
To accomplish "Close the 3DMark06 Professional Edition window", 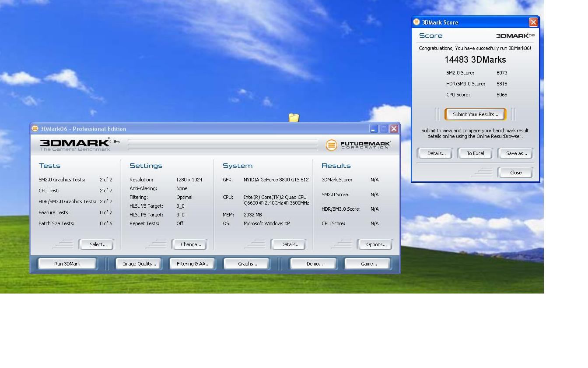I will [394, 128].
